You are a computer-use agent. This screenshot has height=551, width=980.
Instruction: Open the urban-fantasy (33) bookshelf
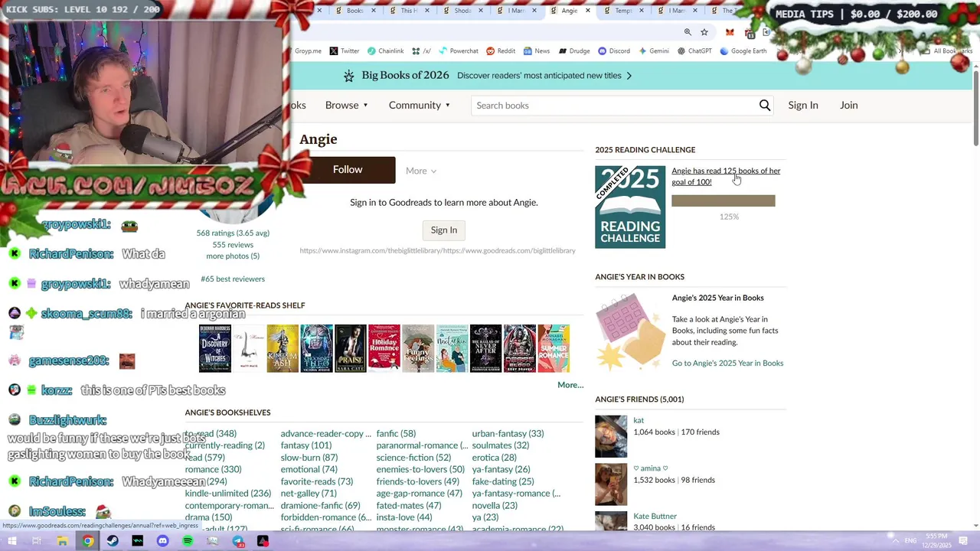coord(508,434)
